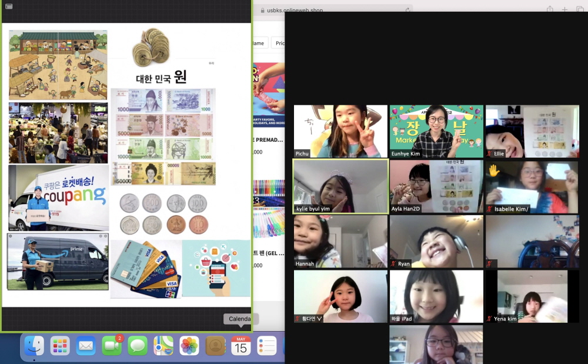Reload the usbks.onlineweb.shop page
Image resolution: width=588 pixels, height=364 pixels.
(x=407, y=10)
